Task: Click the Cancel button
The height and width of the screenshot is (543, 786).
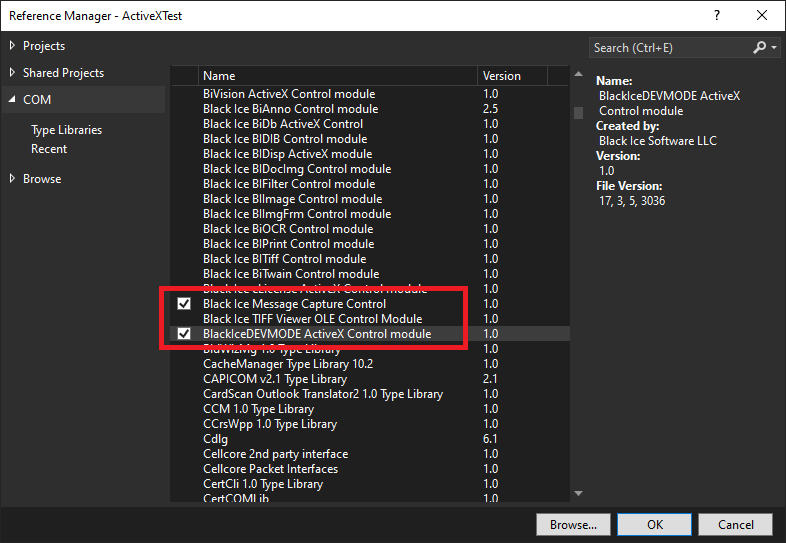Action: coord(735,524)
